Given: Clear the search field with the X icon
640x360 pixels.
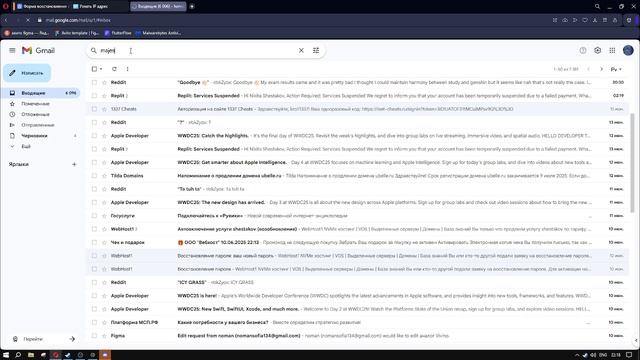Looking at the screenshot, I should tap(301, 51).
